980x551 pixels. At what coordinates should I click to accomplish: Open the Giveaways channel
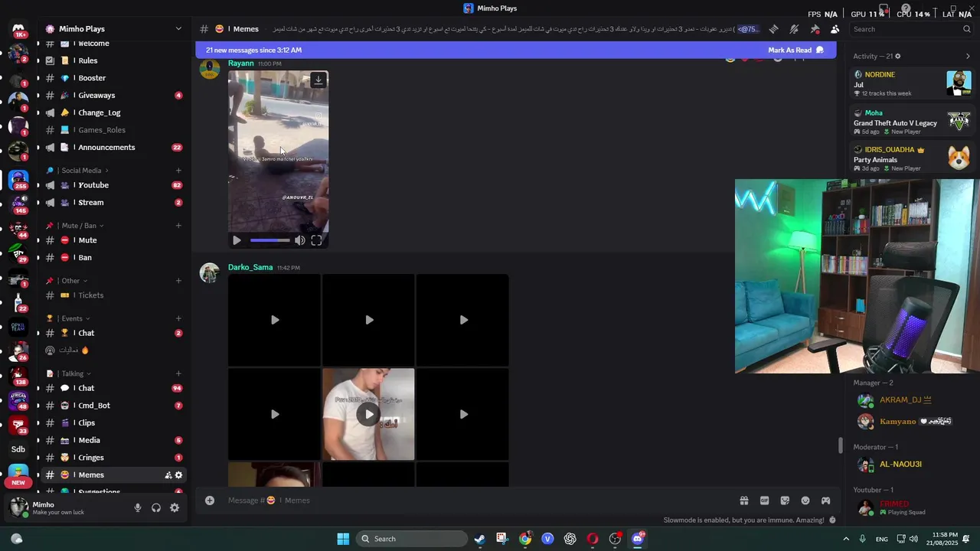click(114, 96)
